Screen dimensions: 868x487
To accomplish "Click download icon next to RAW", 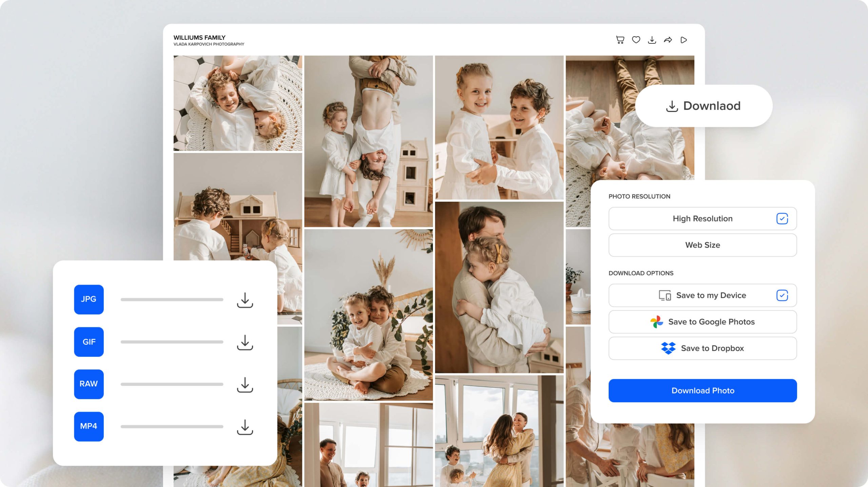I will point(245,385).
